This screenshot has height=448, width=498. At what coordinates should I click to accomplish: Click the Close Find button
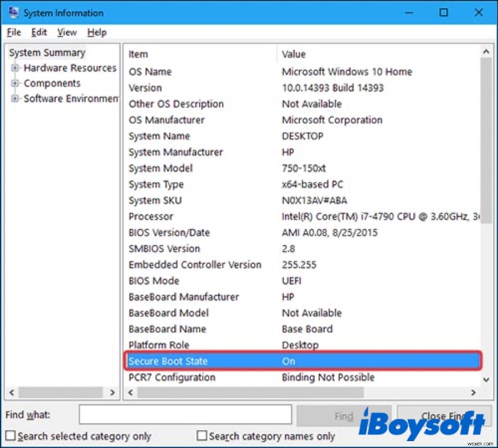pos(444,416)
